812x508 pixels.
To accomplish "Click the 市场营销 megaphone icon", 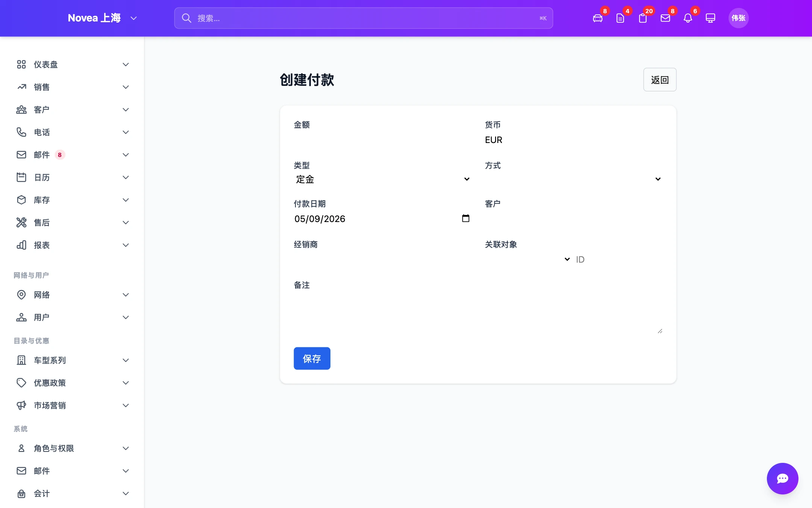I will (x=21, y=405).
